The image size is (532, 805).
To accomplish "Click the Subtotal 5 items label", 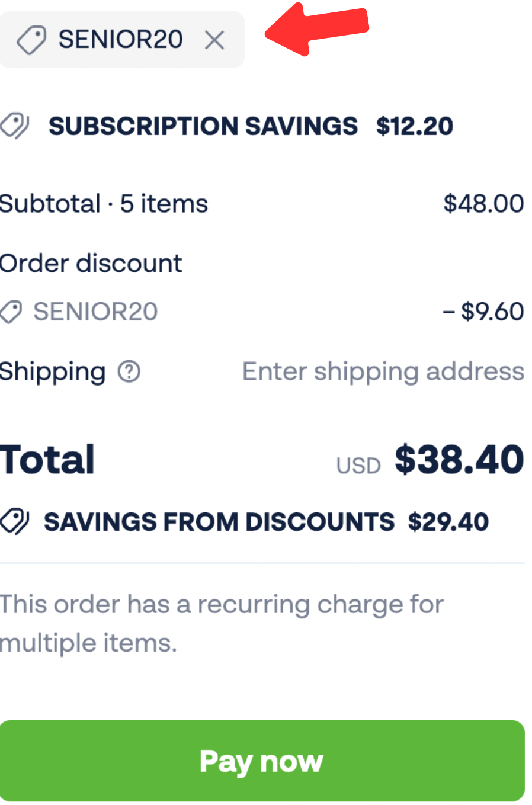I will (x=104, y=204).
